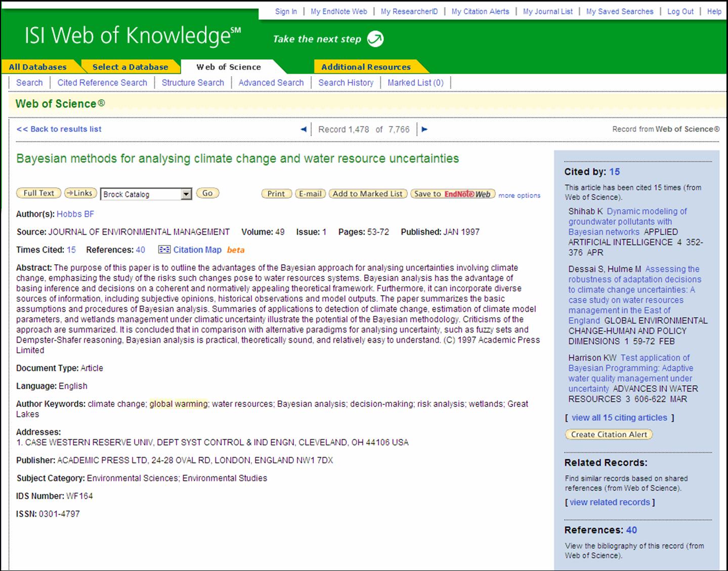This screenshot has width=728, height=571.
Task: Click Save to EndNote Web button
Action: coord(452,193)
